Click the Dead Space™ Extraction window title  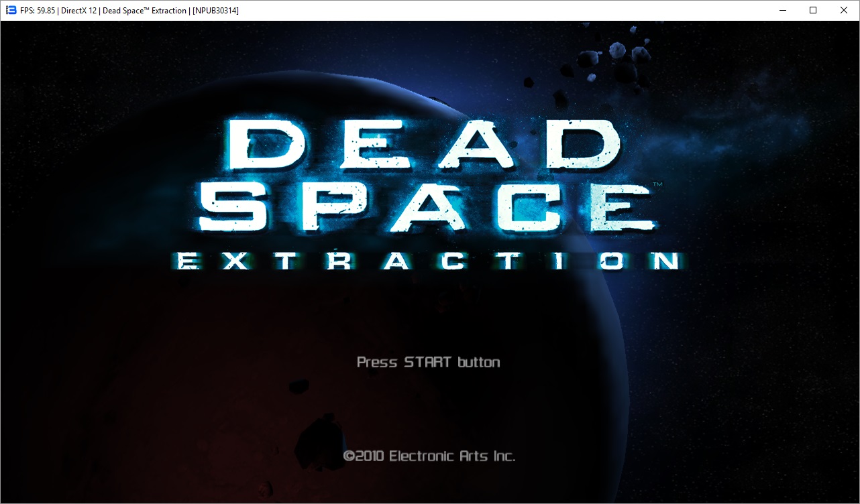pyautogui.click(x=144, y=10)
